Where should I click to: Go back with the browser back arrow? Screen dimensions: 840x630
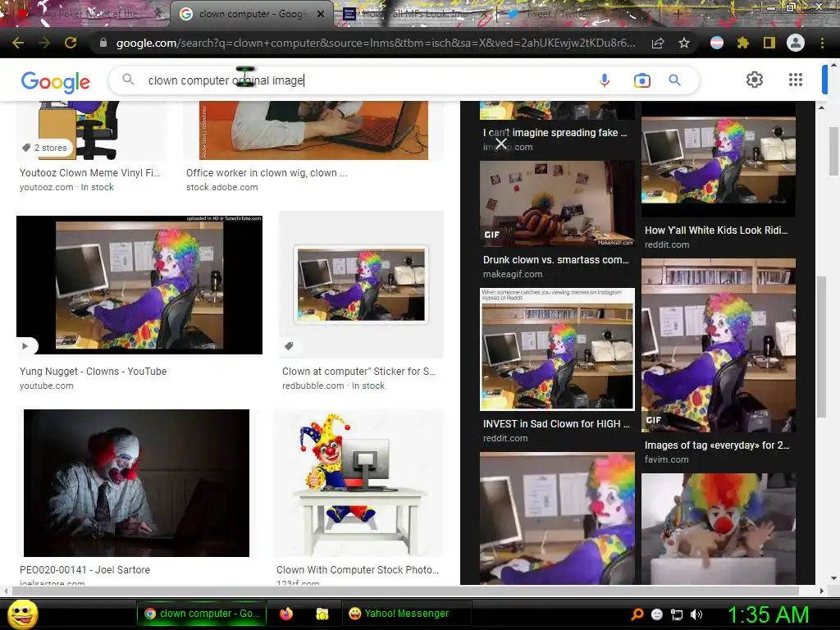(18, 43)
